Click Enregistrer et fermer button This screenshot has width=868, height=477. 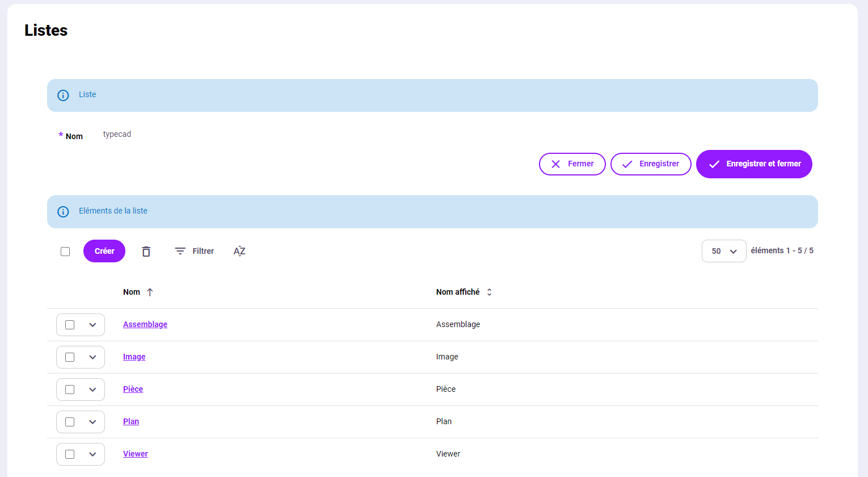pos(753,164)
